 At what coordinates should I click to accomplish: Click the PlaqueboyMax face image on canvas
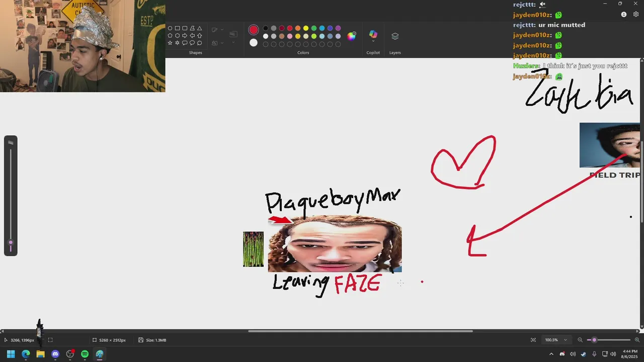click(335, 244)
